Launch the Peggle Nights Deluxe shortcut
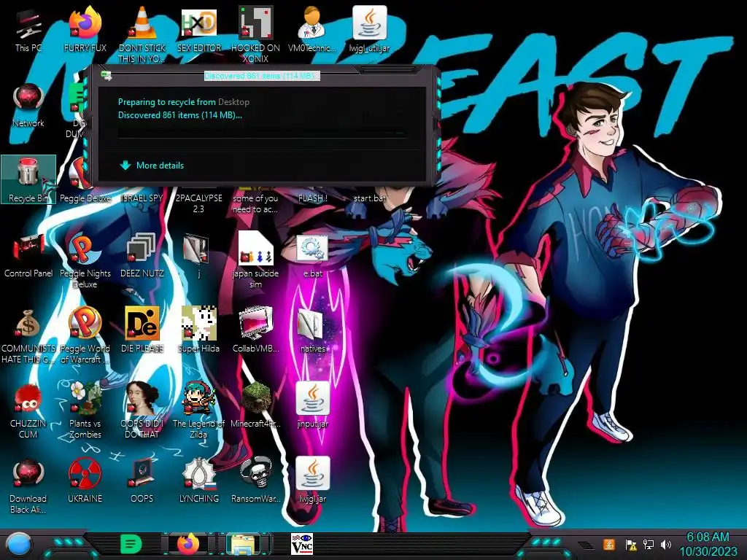This screenshot has width=747, height=560. click(x=85, y=260)
